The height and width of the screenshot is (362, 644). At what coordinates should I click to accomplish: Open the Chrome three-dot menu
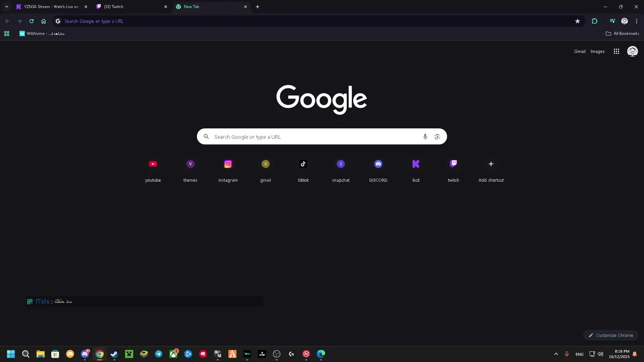click(x=636, y=21)
